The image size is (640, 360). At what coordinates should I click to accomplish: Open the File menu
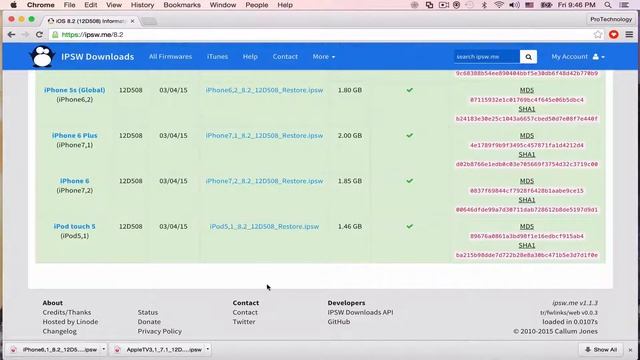point(69,5)
